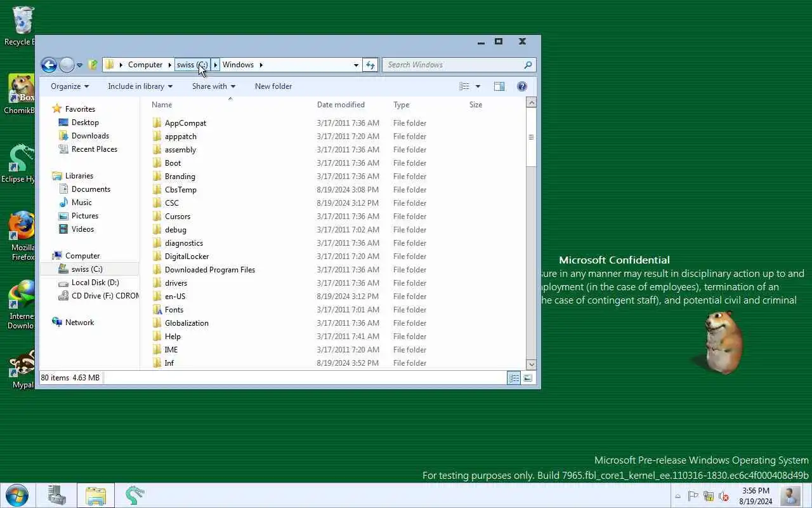
Task: Click the Globalization folder name
Action: pos(187,323)
